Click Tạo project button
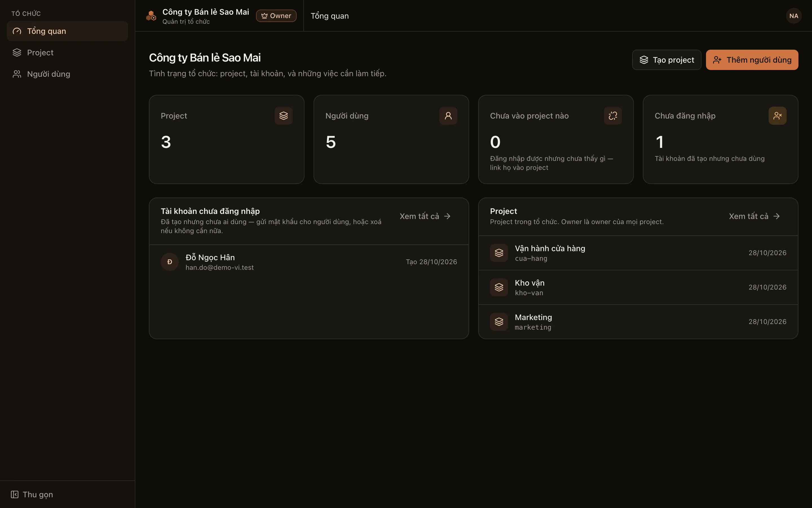 (x=667, y=60)
